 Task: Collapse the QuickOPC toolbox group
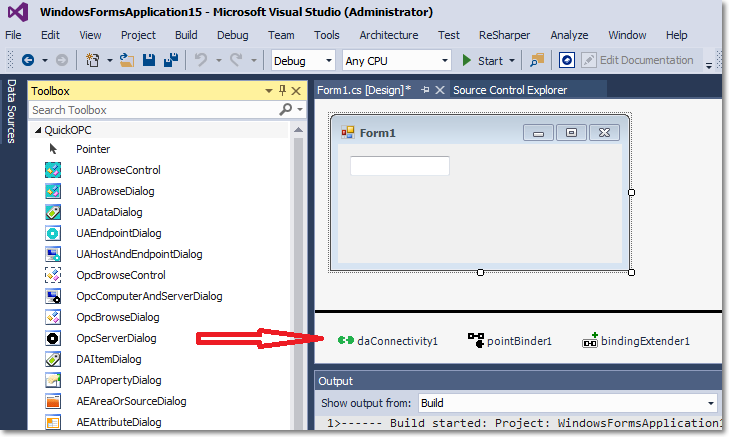tap(38, 130)
